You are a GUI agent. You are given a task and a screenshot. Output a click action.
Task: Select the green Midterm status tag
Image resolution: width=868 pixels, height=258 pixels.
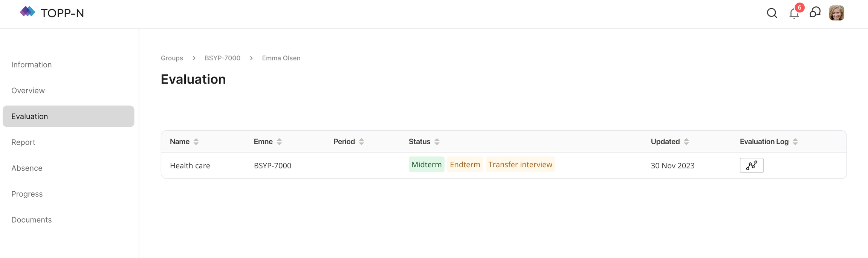tap(426, 165)
